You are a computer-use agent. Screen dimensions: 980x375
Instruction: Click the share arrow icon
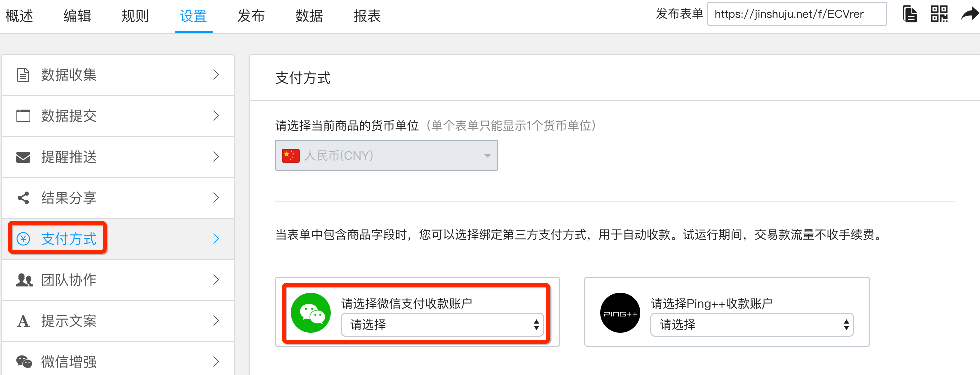pos(969,14)
